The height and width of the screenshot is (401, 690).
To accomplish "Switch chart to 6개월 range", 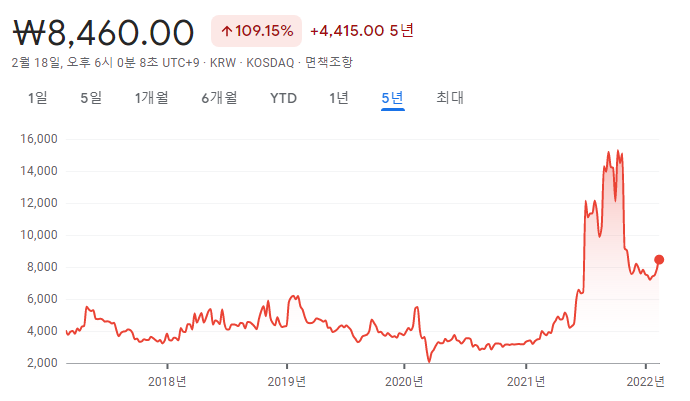I will point(219,98).
